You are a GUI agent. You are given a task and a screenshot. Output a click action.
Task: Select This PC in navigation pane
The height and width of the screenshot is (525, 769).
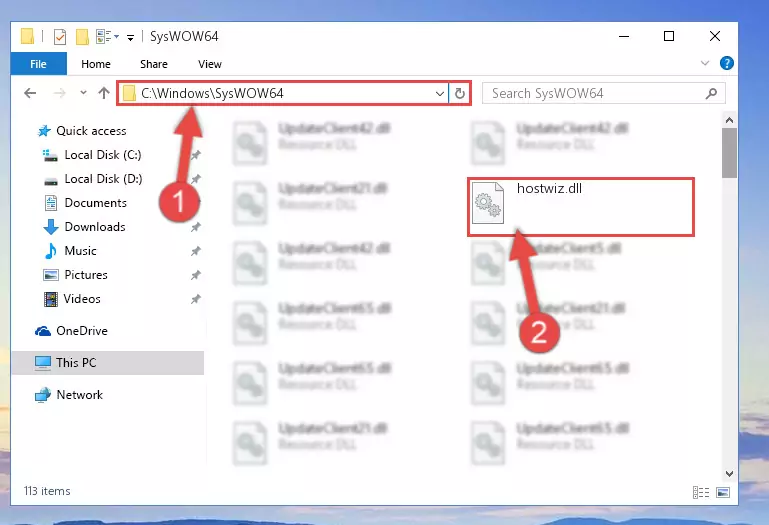pyautogui.click(x=108, y=363)
